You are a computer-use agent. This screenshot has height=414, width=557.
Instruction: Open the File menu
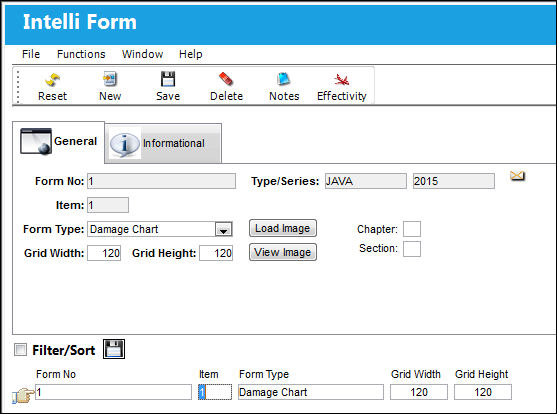tap(31, 54)
